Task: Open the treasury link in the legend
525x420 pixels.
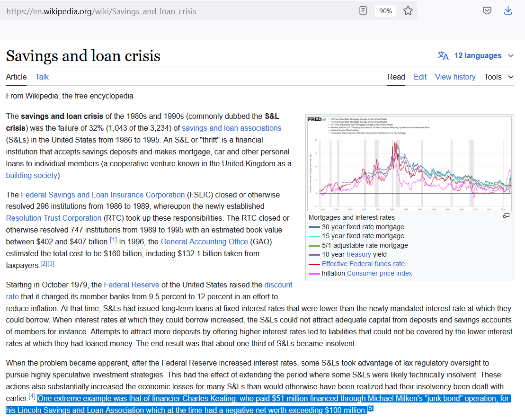Action: [358, 255]
